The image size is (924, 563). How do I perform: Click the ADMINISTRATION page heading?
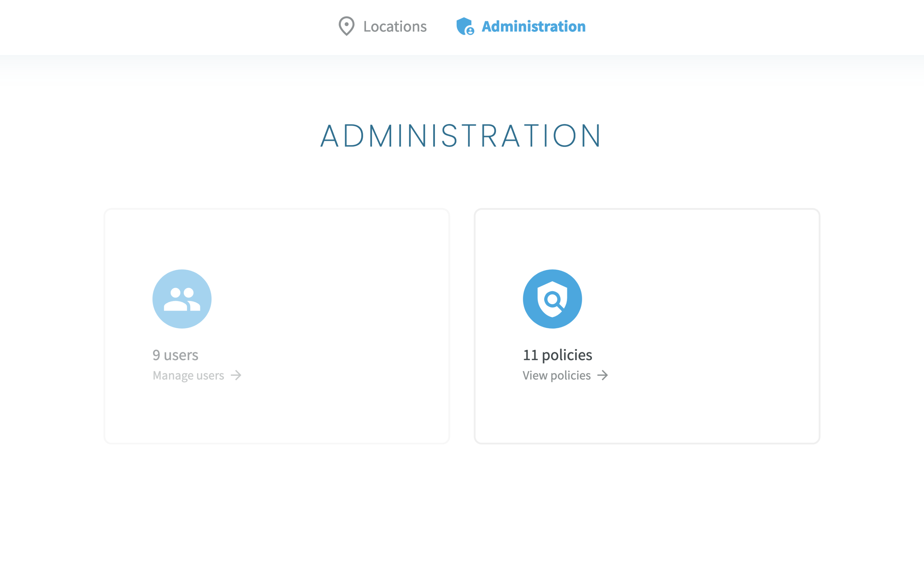pos(460,136)
